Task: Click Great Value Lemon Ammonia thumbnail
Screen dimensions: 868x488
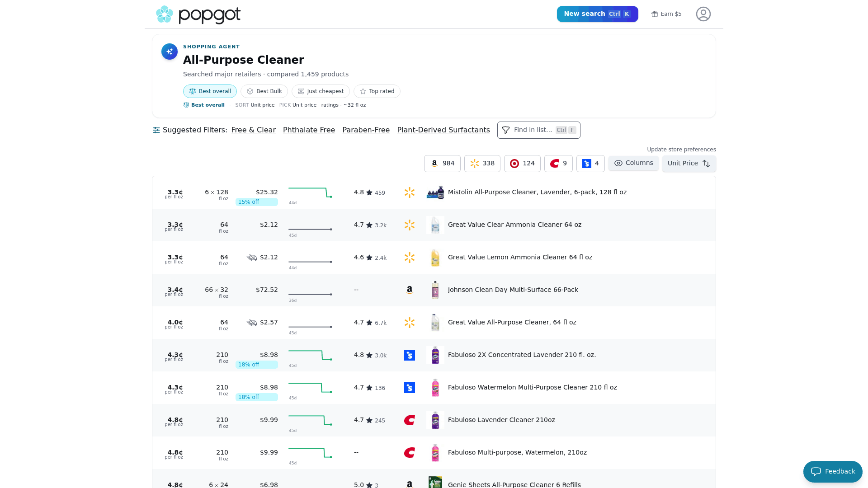Action: [435, 258]
